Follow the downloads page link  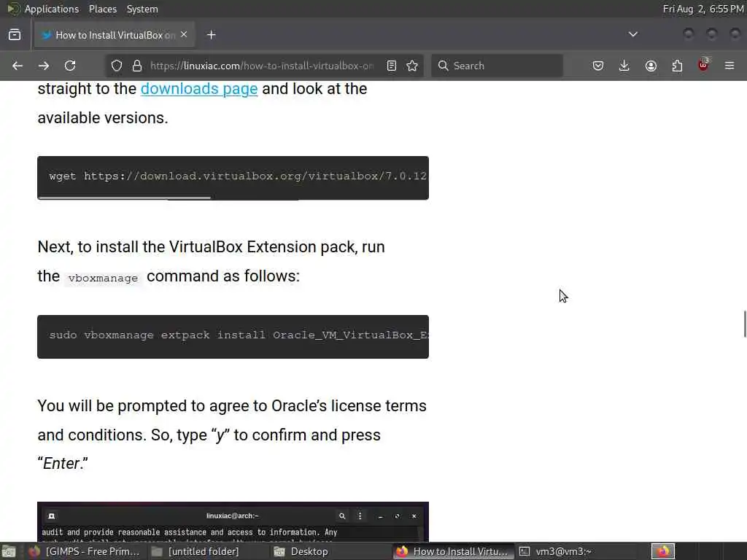[199, 89]
